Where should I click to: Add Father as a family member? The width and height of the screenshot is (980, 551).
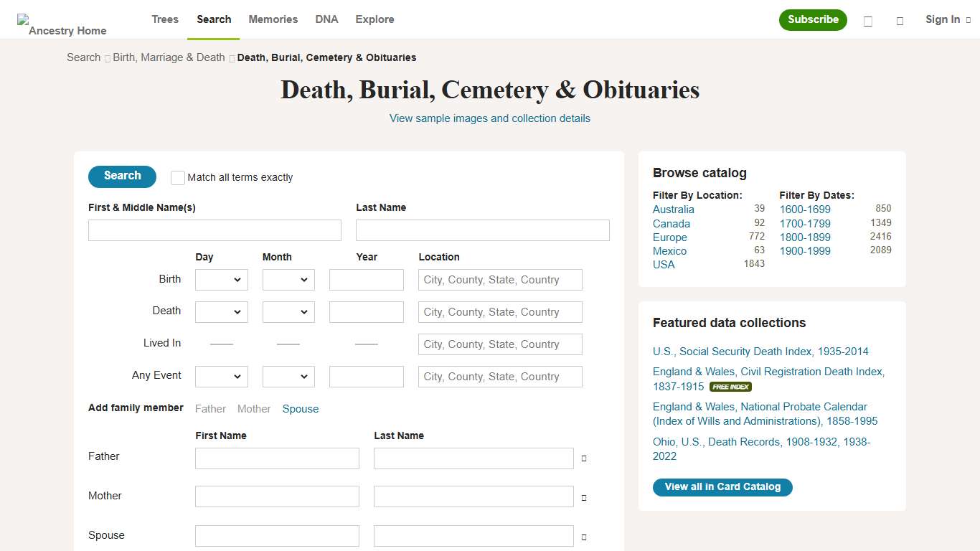[x=210, y=408]
